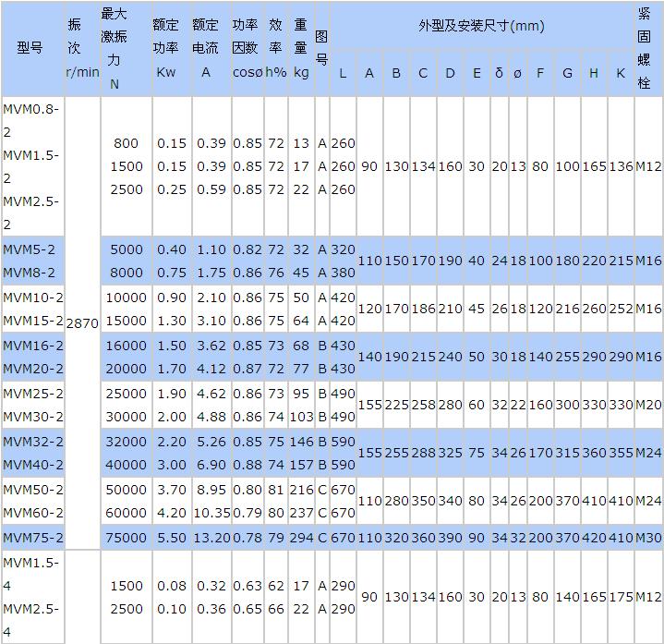Select the 294 weight value
The image size is (664, 644).
[301, 537]
